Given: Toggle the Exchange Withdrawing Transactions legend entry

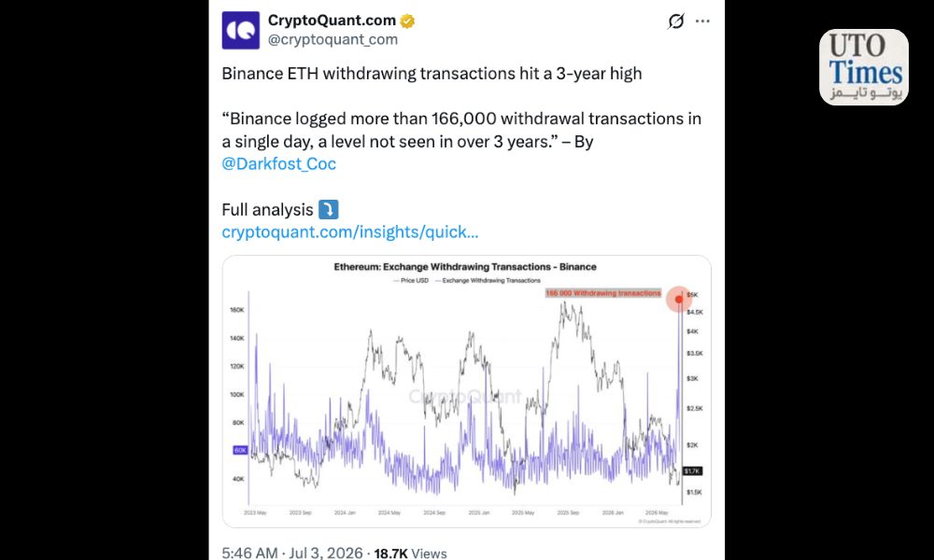Looking at the screenshot, I should pos(488,280).
